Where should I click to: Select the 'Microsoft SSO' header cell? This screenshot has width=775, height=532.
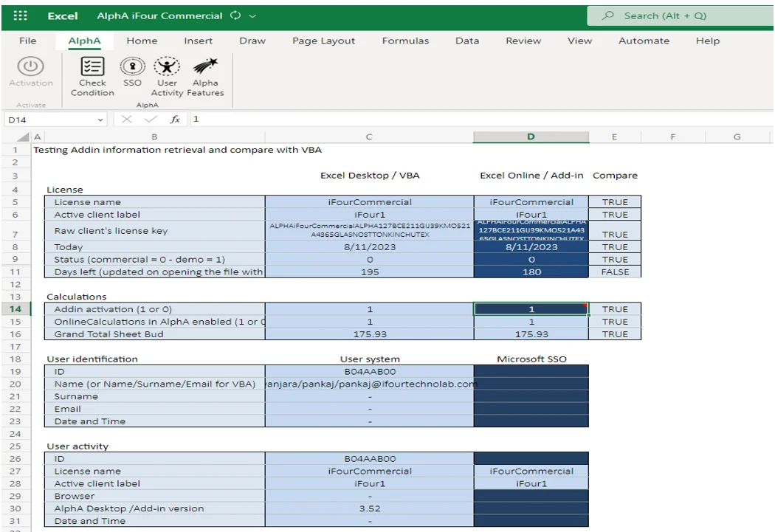[x=531, y=359]
